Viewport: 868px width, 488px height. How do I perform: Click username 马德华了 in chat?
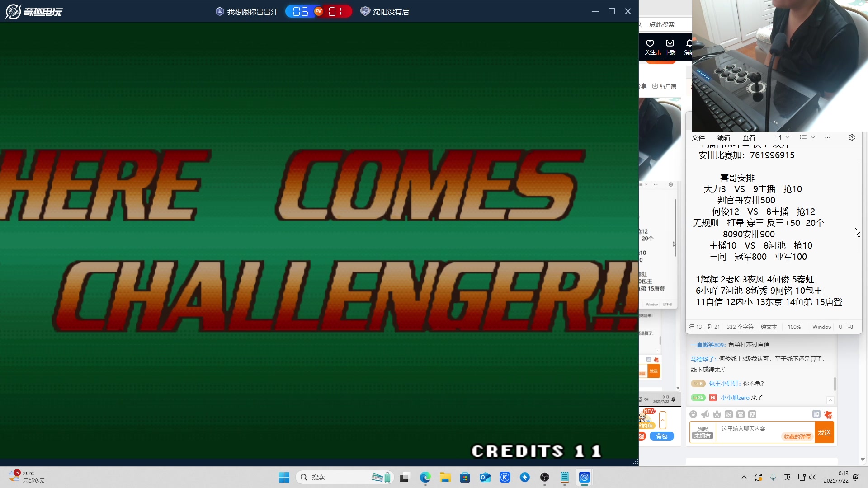click(x=703, y=359)
